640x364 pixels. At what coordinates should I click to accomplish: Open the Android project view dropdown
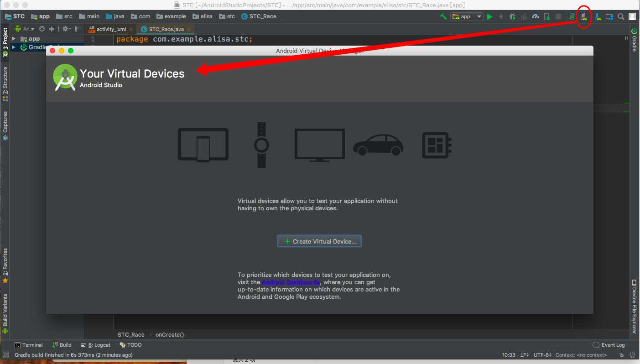click(24, 29)
